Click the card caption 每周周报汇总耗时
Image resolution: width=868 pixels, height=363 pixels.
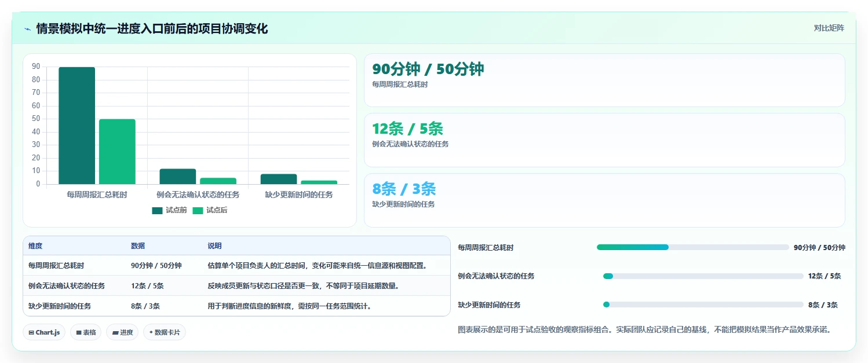(x=400, y=85)
